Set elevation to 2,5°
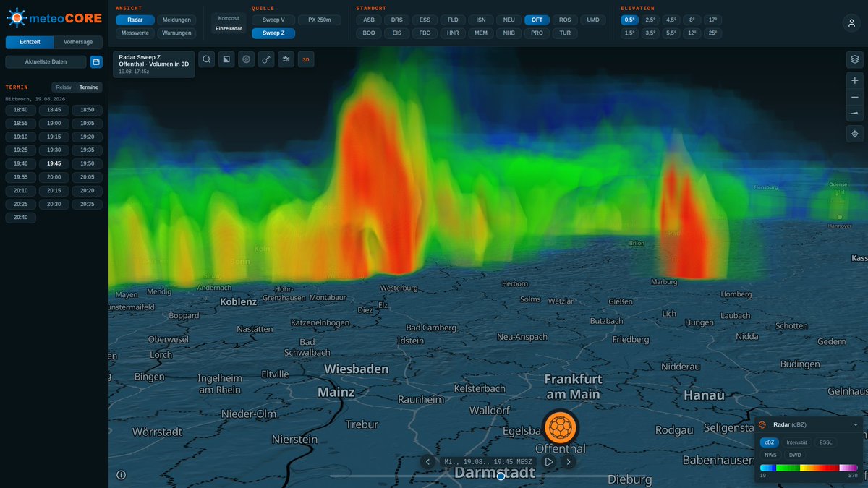Screen dimensions: 868x488 650,20
